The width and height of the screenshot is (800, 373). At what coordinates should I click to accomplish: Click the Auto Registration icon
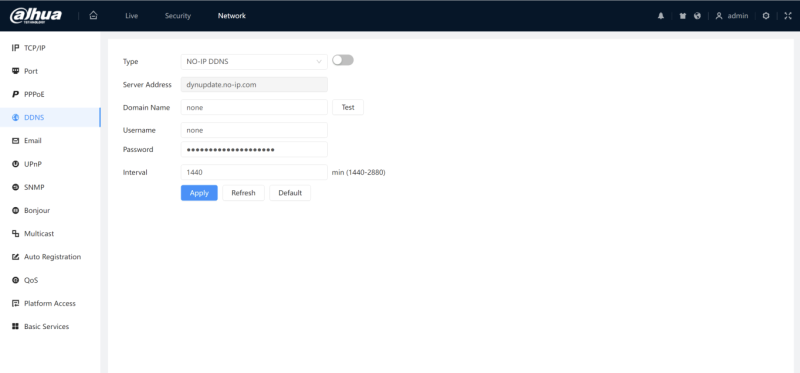[x=15, y=257]
